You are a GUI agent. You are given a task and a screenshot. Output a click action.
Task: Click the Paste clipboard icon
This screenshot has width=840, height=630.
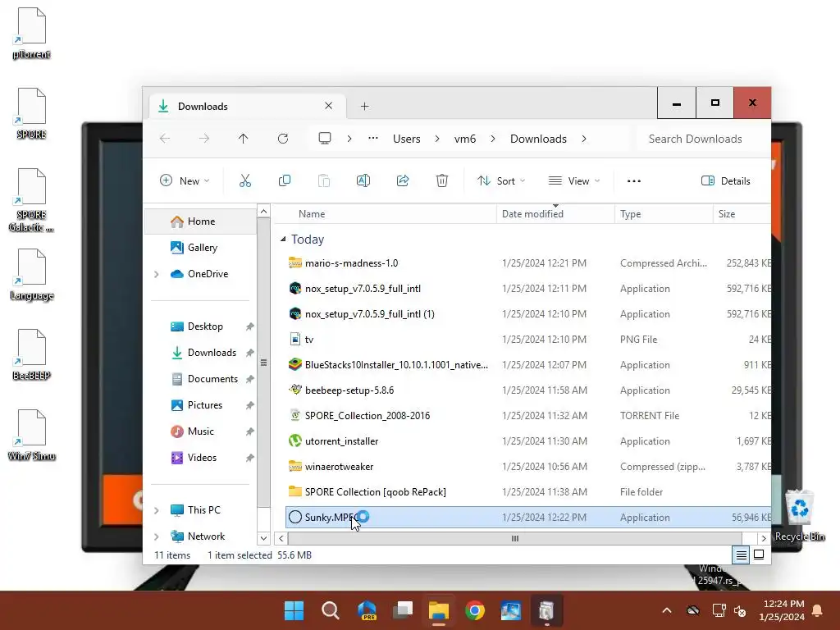pyautogui.click(x=323, y=181)
